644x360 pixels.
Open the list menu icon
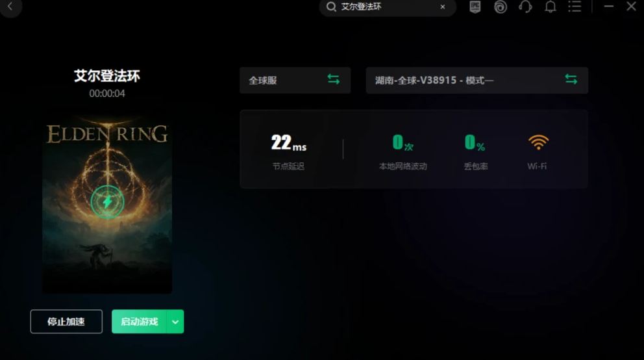(x=575, y=6)
